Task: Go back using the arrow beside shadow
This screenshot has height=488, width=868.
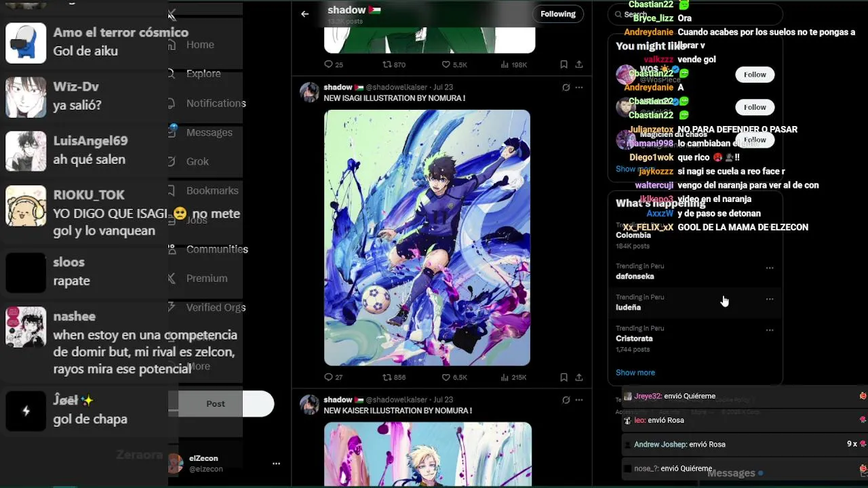Action: point(305,14)
